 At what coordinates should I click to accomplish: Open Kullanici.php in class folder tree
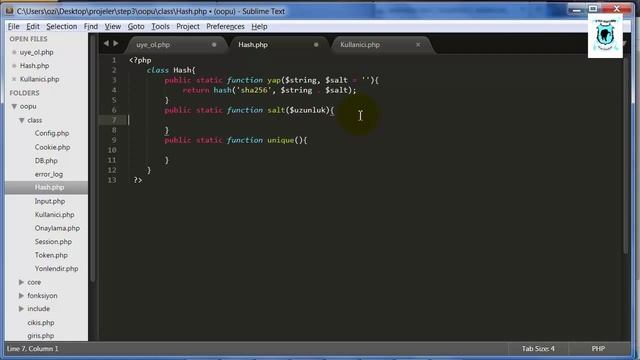54,215
